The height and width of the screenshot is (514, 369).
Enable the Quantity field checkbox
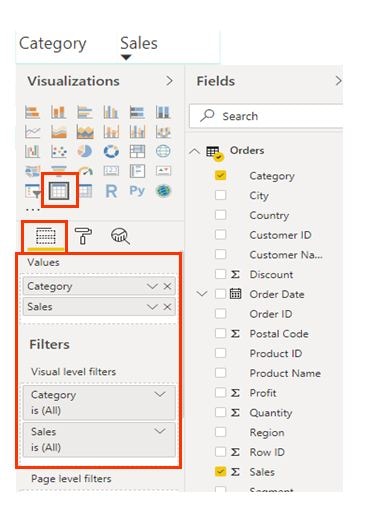220,412
